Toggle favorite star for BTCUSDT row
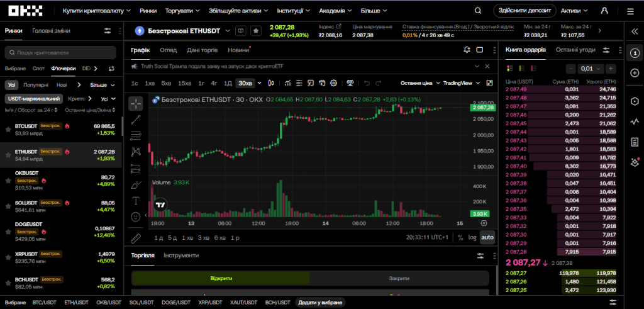Image resolution: width=644 pixels, height=309 pixels. (x=8, y=129)
